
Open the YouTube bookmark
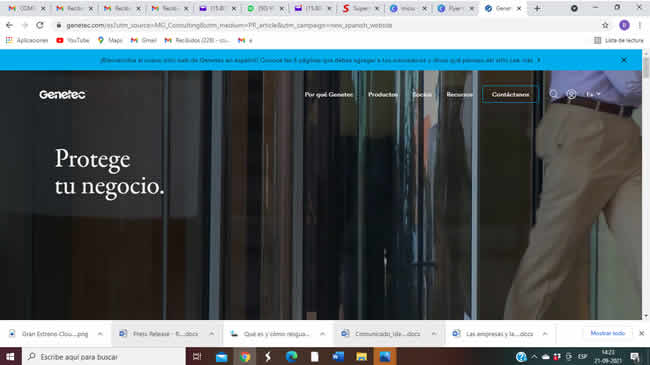point(73,40)
